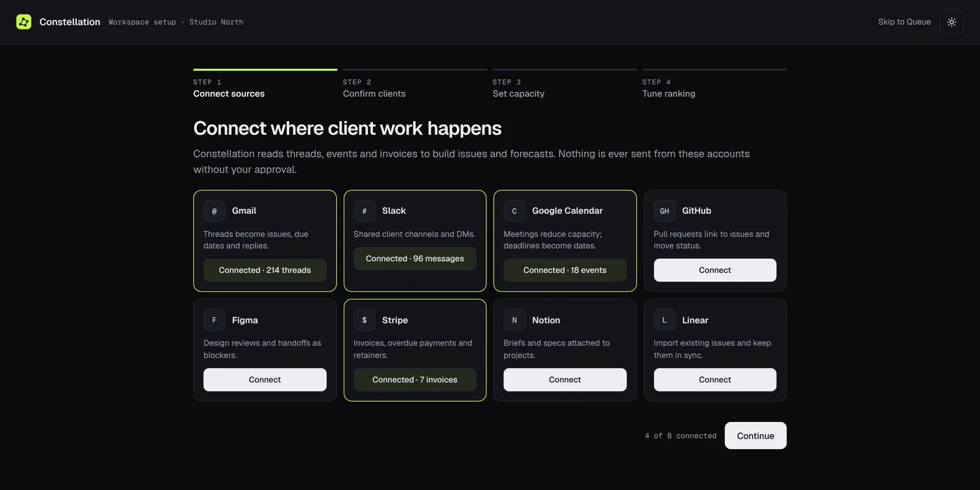Click the Gmail @ icon badge
Image resolution: width=980 pixels, height=490 pixels.
click(214, 211)
